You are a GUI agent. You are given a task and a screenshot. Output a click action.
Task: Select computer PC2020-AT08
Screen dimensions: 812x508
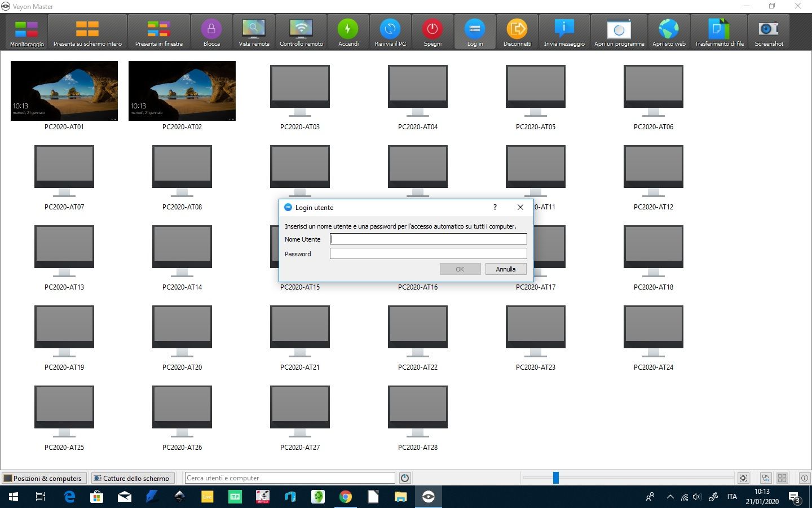point(182,177)
